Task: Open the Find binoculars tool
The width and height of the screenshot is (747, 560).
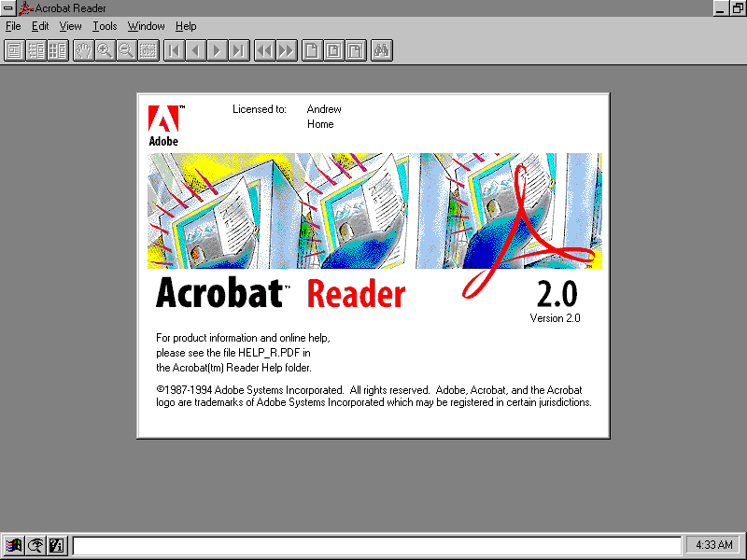Action: (381, 50)
